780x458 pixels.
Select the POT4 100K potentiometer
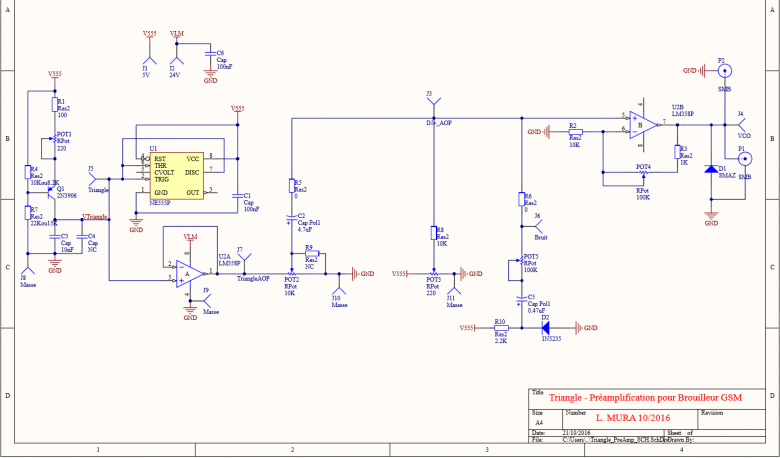coord(644,173)
